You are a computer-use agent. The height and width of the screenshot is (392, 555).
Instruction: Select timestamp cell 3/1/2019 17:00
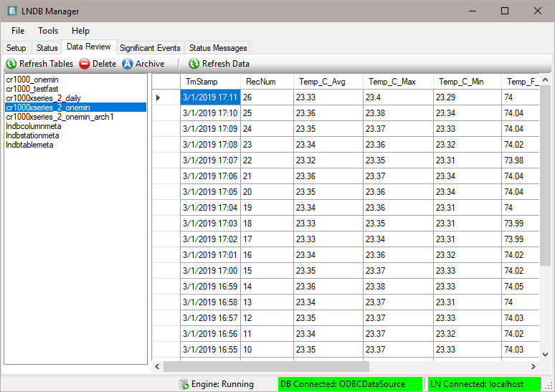(210, 271)
